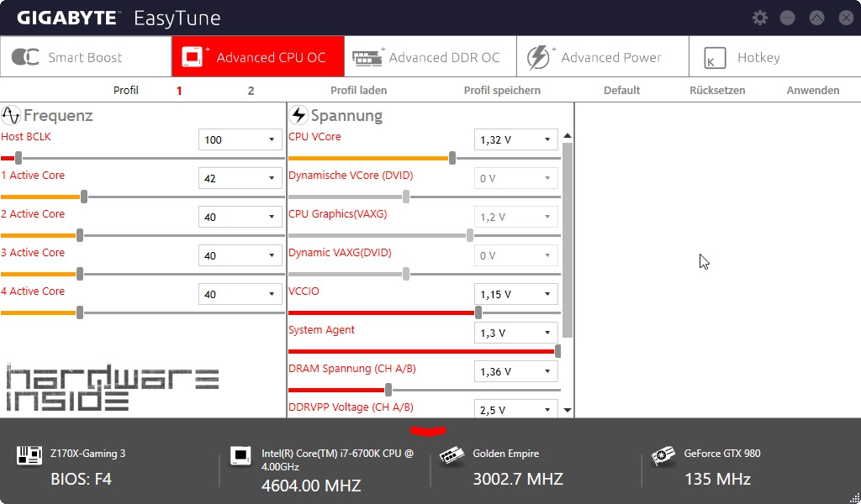
Task: Open the VCCIO voltage dropdown
Action: [x=515, y=295]
